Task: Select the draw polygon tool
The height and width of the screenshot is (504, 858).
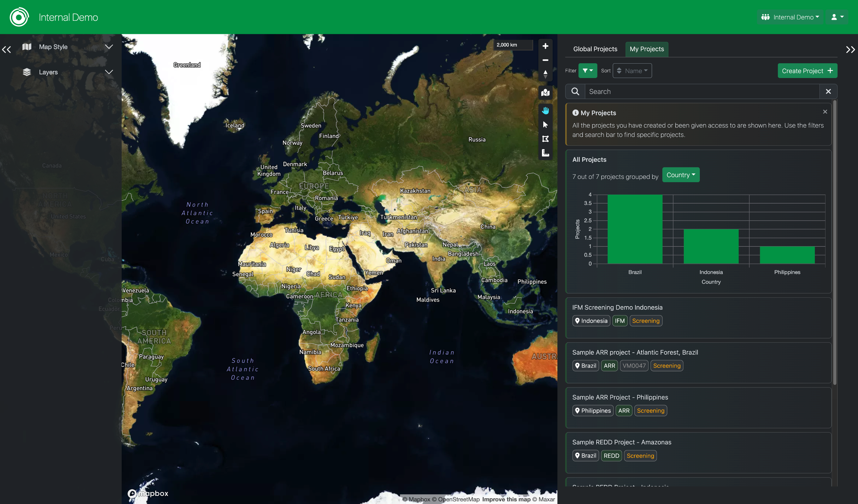Action: [545, 139]
